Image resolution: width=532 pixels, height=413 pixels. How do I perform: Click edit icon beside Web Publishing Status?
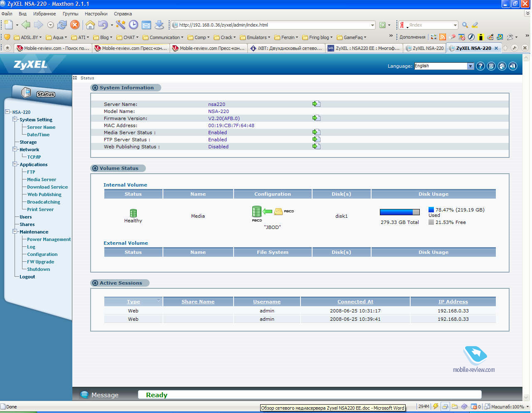point(316,146)
